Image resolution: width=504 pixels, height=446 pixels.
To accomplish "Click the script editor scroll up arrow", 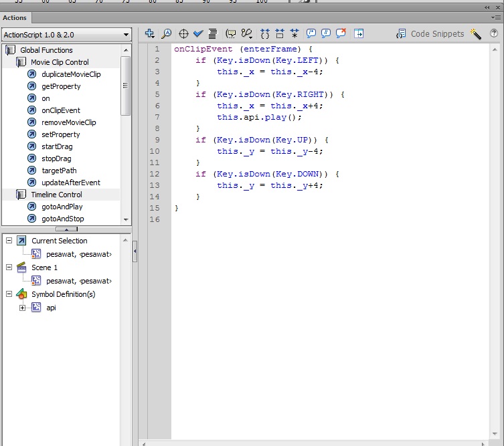I will coord(495,49).
